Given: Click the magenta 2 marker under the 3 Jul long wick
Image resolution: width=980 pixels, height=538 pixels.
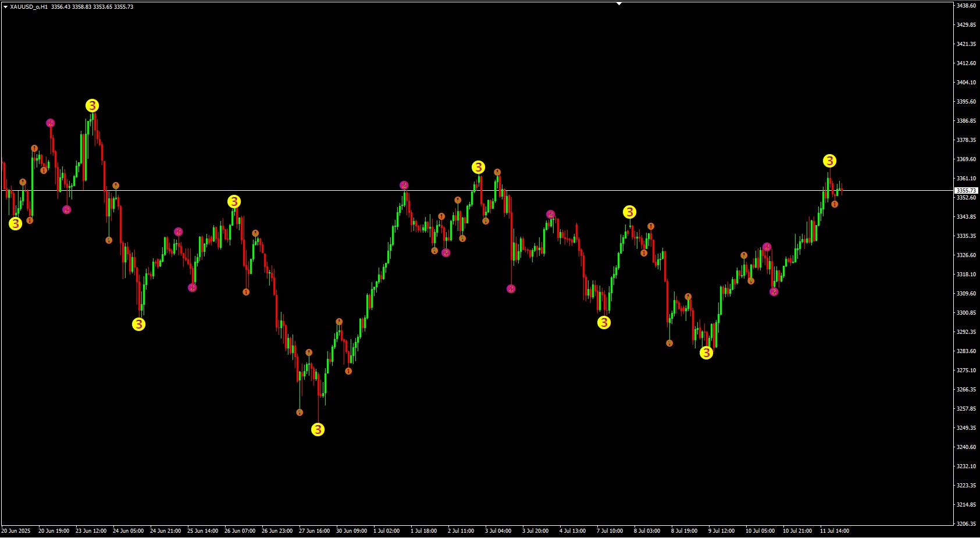Looking at the screenshot, I should (511, 289).
